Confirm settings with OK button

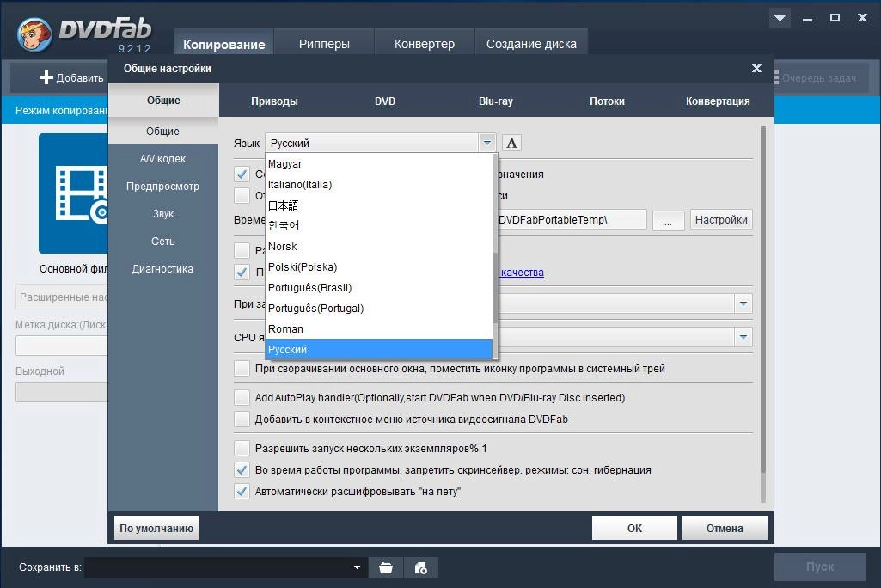(x=634, y=529)
